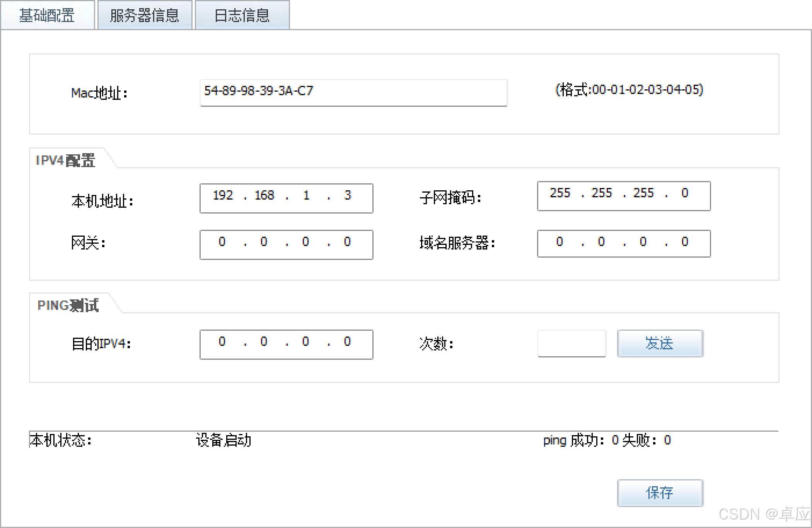Screen dimensions: 812x528
Task: Click the 域名服务器 label
Action: click(457, 243)
